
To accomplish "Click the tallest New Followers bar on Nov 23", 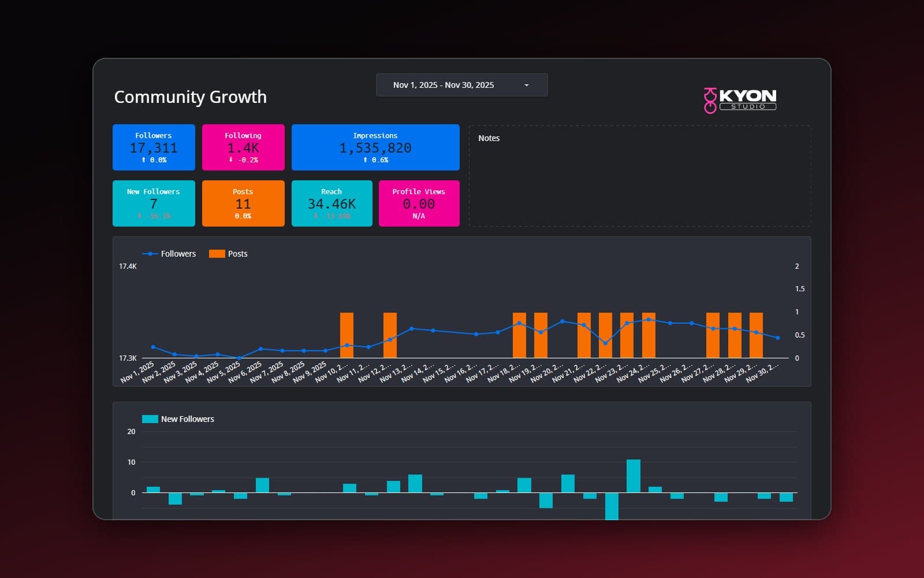I will (x=634, y=476).
